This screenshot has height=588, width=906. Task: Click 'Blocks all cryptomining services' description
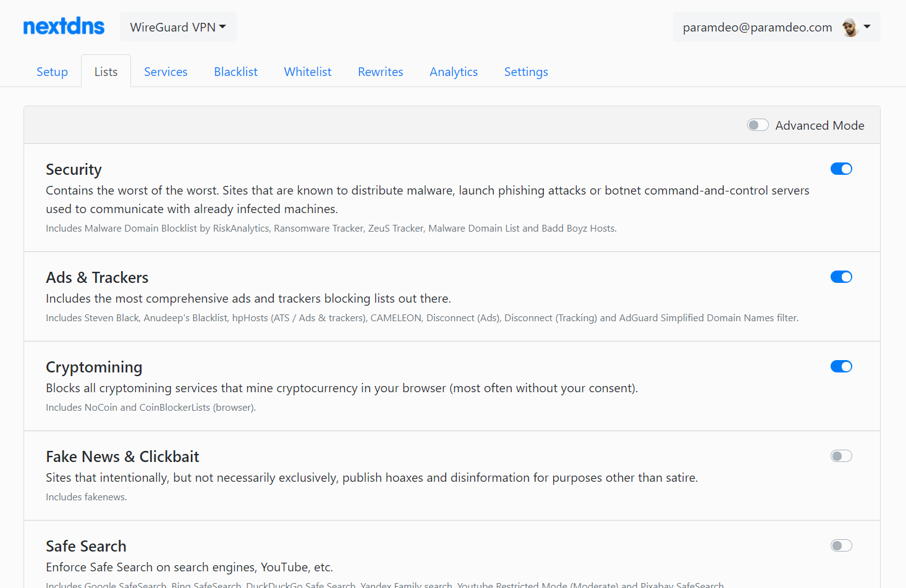(342, 388)
